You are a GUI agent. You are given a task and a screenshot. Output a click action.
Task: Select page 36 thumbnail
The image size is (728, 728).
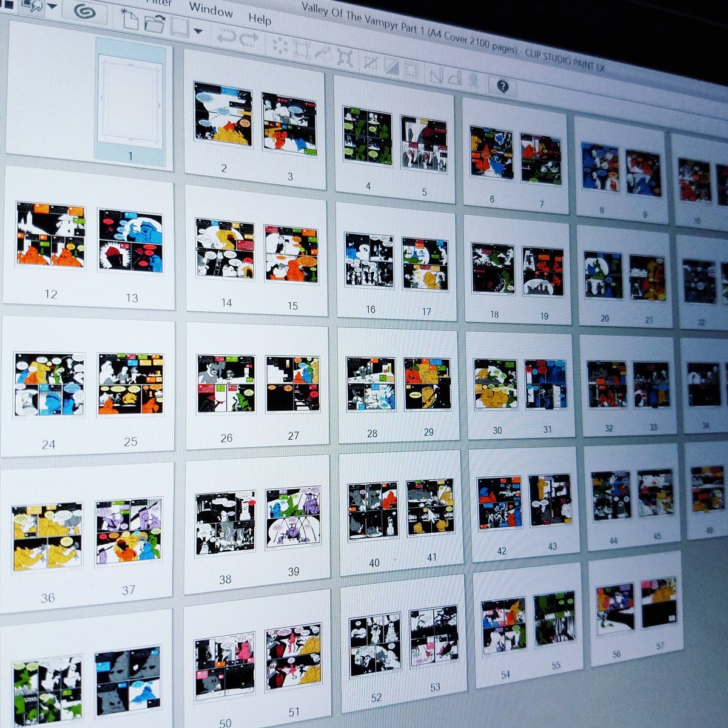tap(47, 537)
